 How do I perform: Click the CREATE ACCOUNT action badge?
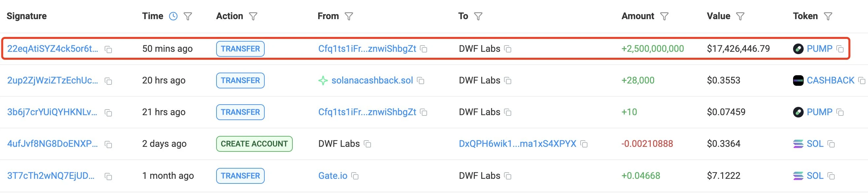(x=254, y=144)
